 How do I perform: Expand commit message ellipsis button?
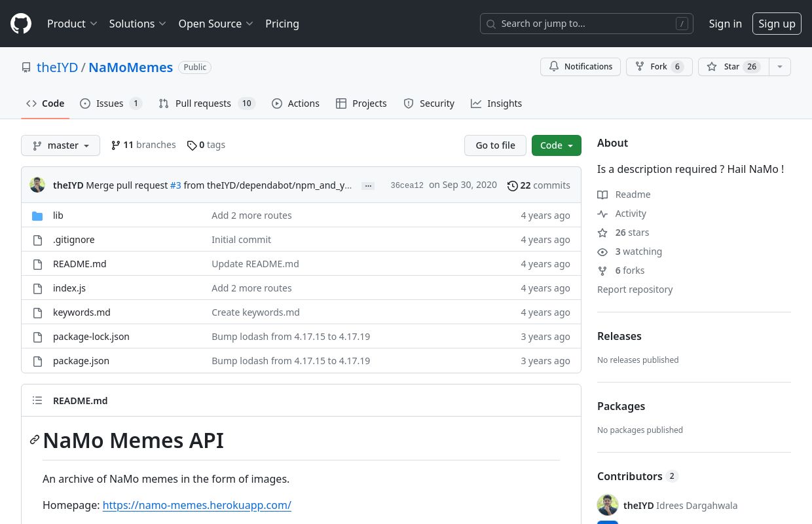pos(368,186)
